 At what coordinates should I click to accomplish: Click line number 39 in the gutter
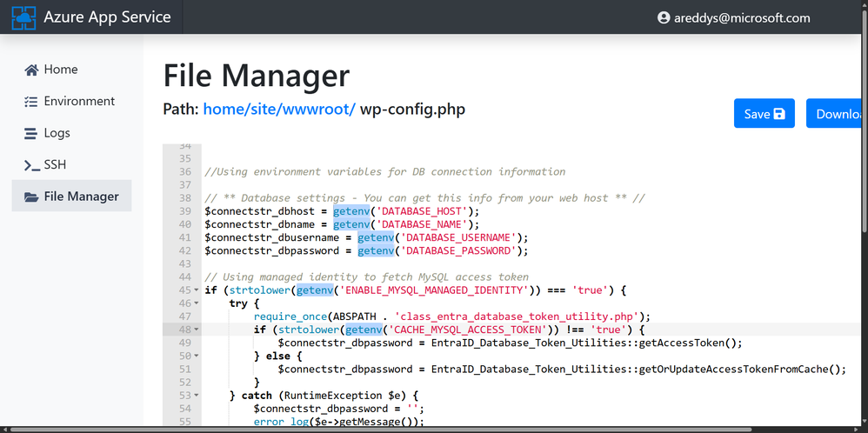(x=185, y=211)
